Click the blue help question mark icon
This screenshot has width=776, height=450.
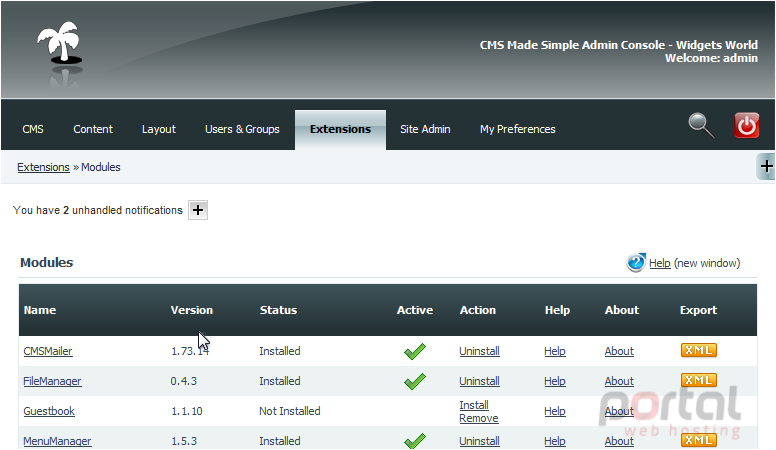point(636,262)
